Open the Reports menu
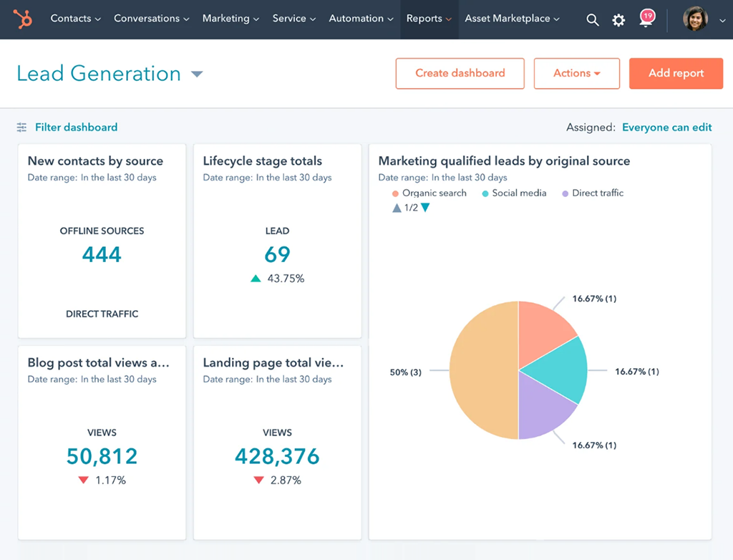Viewport: 733px width, 560px height. pyautogui.click(x=429, y=19)
